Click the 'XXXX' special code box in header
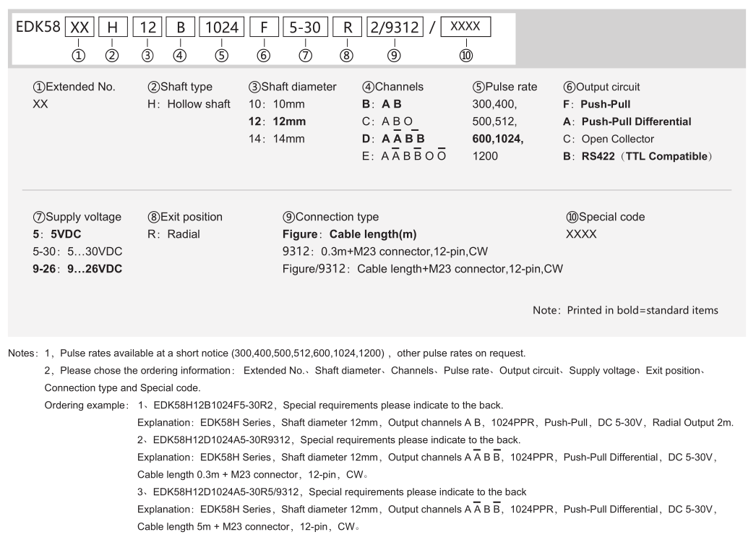Viewport: 756px width, 545px height. (x=465, y=27)
